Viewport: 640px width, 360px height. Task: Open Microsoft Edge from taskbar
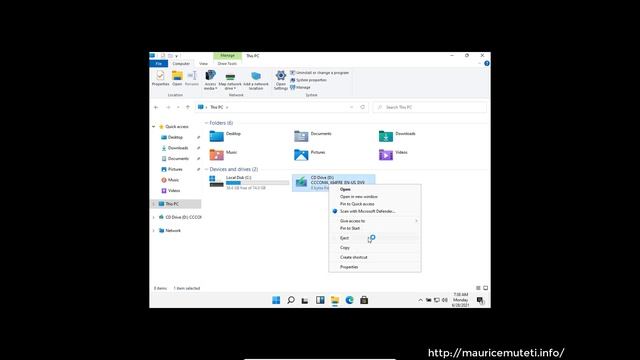click(349, 300)
